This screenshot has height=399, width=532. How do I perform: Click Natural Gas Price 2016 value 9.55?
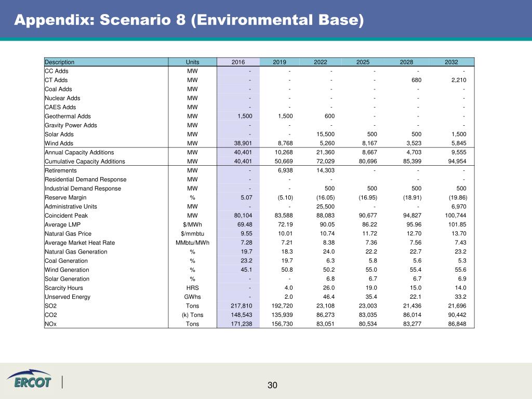tap(246, 233)
